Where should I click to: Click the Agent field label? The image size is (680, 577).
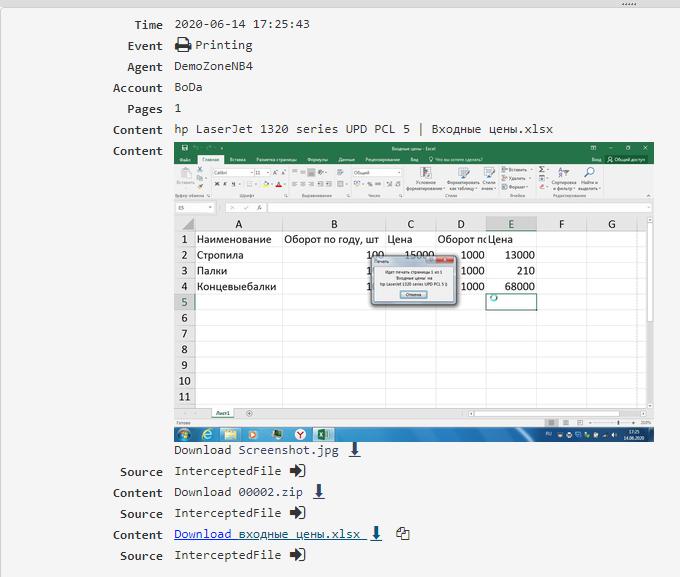coord(145,67)
